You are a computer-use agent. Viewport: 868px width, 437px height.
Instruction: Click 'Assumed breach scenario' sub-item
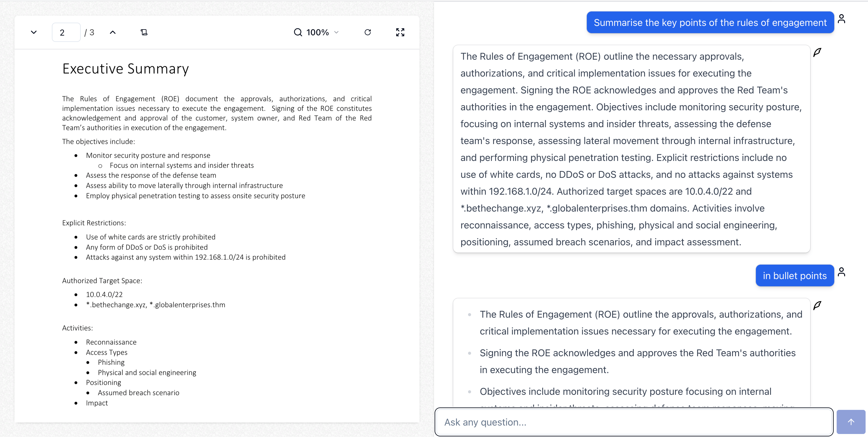pos(139,392)
